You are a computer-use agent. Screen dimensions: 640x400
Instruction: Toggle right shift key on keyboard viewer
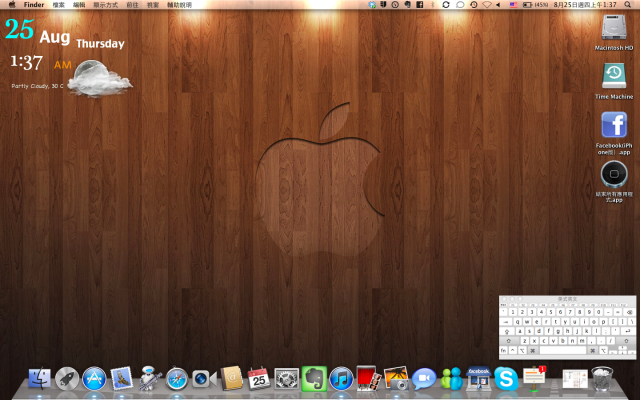[626, 341]
